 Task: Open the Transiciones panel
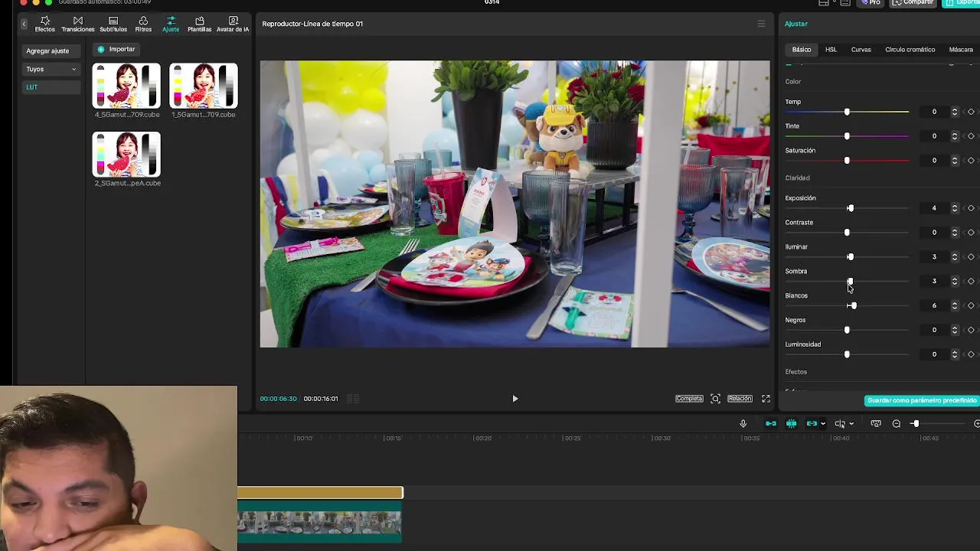[78, 24]
